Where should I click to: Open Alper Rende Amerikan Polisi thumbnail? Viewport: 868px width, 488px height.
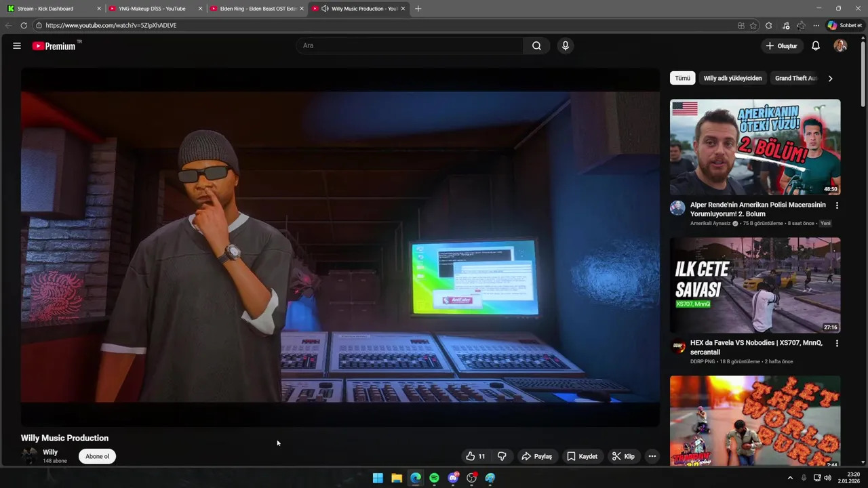(755, 147)
